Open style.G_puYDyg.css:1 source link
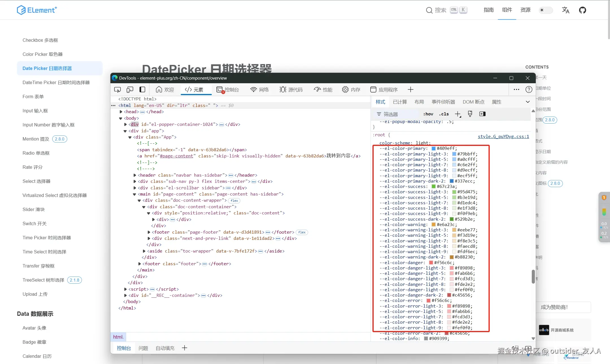The height and width of the screenshot is (364, 610). click(x=503, y=137)
